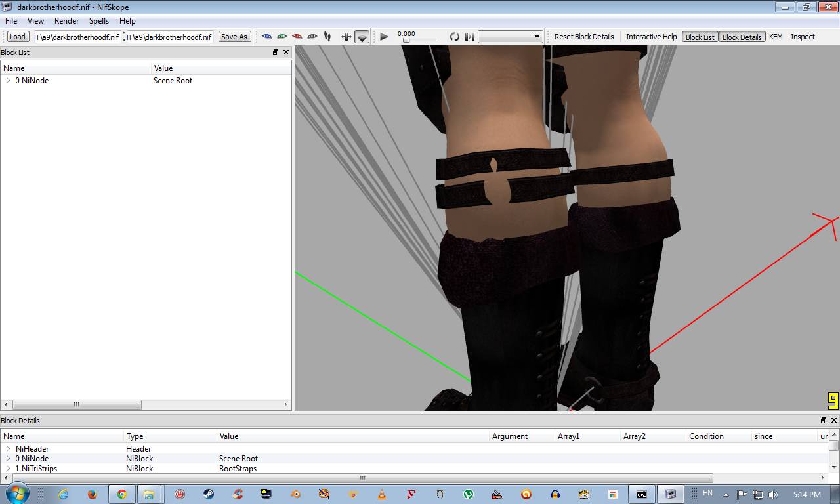Click the 5:14 PM clock

(807, 495)
